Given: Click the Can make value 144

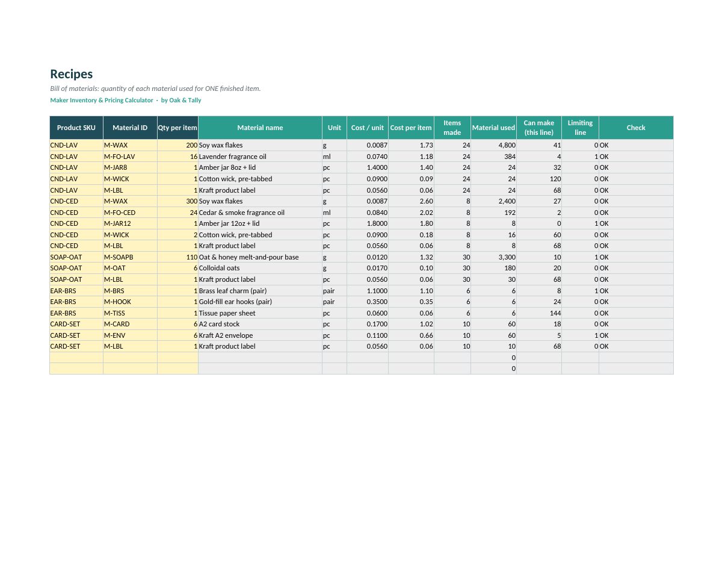Looking at the screenshot, I should tap(539, 313).
